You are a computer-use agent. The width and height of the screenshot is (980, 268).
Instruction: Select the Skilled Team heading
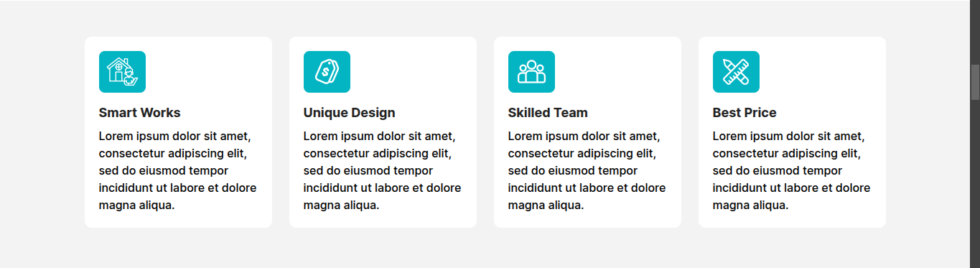548,113
